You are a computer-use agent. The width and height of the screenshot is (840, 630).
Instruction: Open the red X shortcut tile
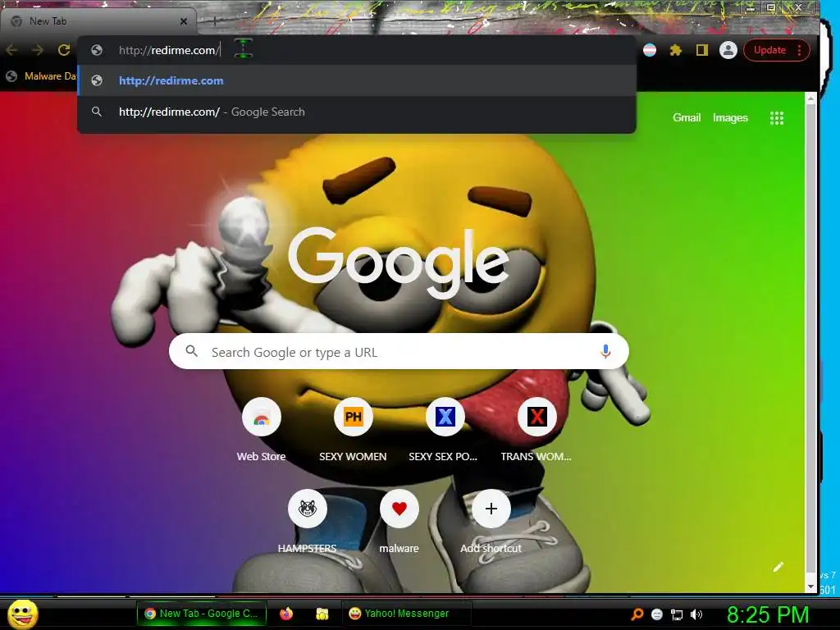pyautogui.click(x=536, y=417)
